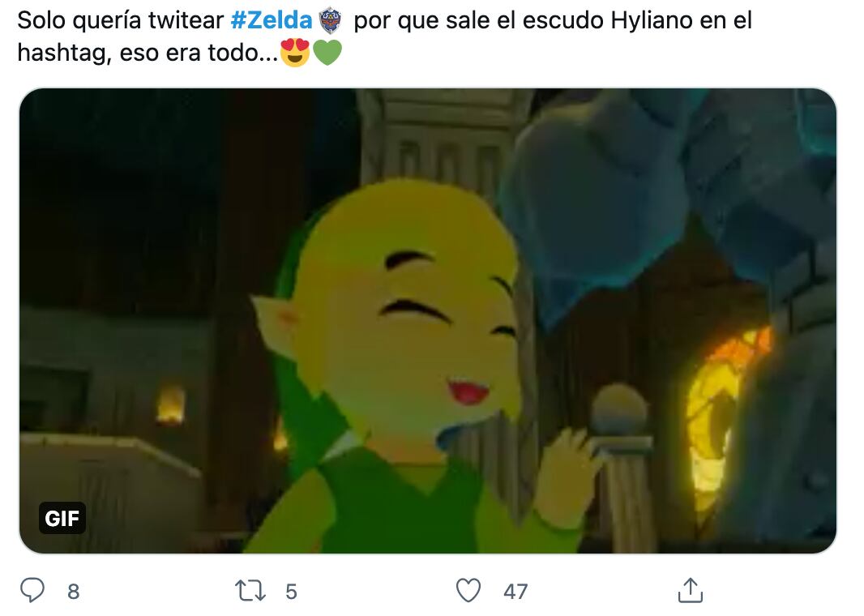Click tweet text "hashtag, eso era todo"

coord(148,53)
